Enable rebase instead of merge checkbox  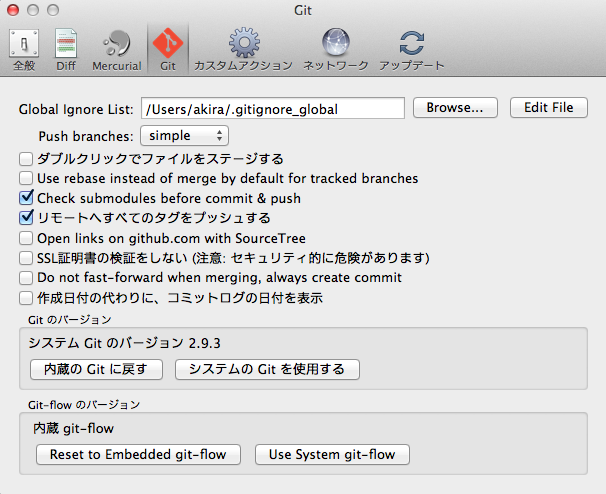point(26,178)
